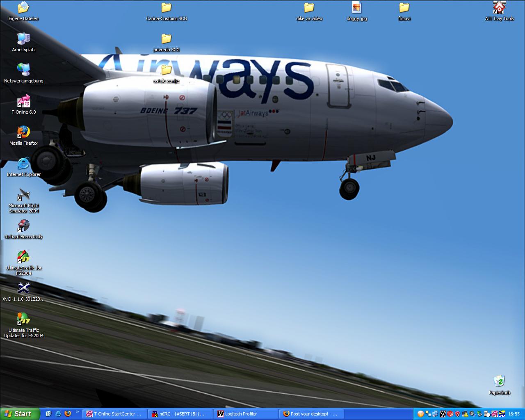Image resolution: width=525 pixels, height=420 pixels.
Task: Select the UltimateTraffic for FS2004 shortcut
Action: click(24, 263)
